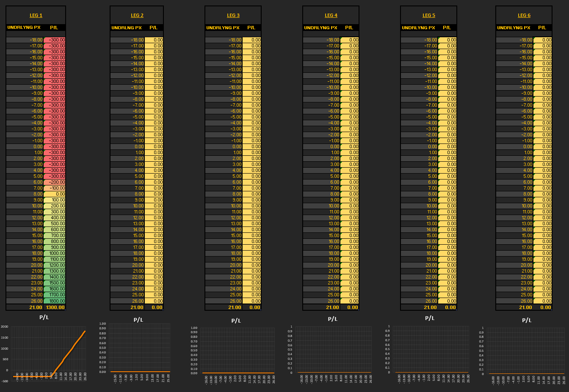Select underlying price -18.00 in LEG 2

(x=127, y=40)
